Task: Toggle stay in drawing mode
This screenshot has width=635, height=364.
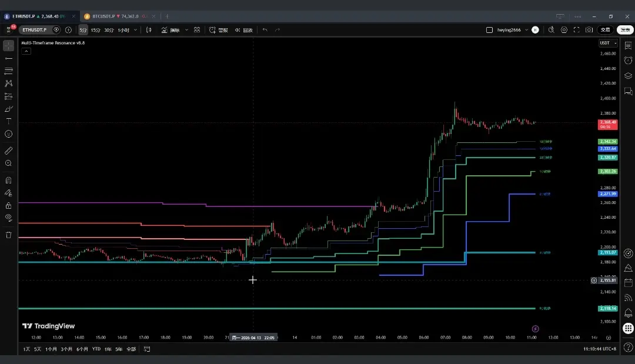Action: click(8, 193)
